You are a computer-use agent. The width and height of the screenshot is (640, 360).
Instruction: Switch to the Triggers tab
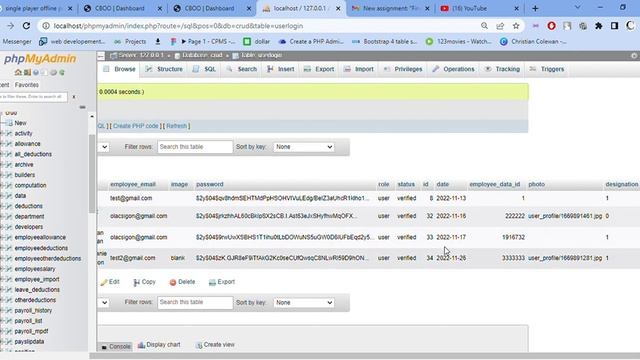547,69
